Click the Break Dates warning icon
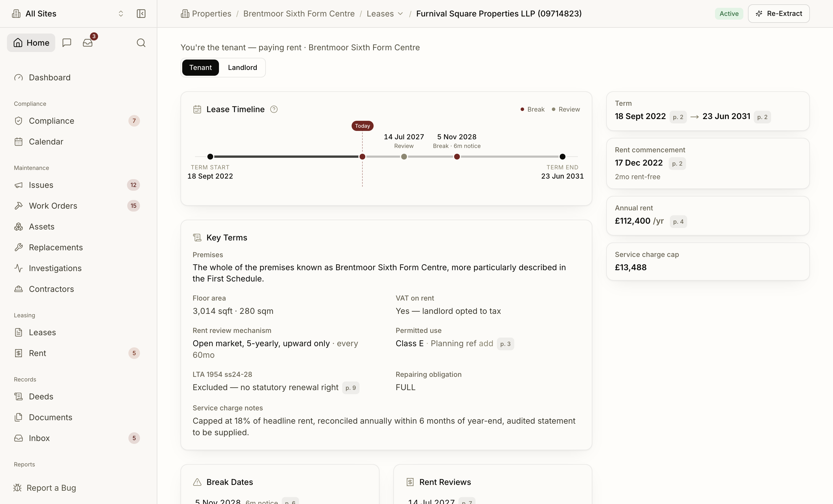The height and width of the screenshot is (504, 833). click(197, 482)
